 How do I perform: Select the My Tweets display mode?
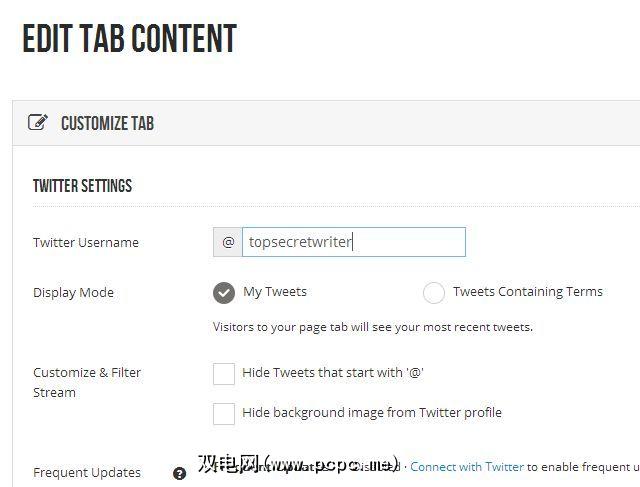224,292
